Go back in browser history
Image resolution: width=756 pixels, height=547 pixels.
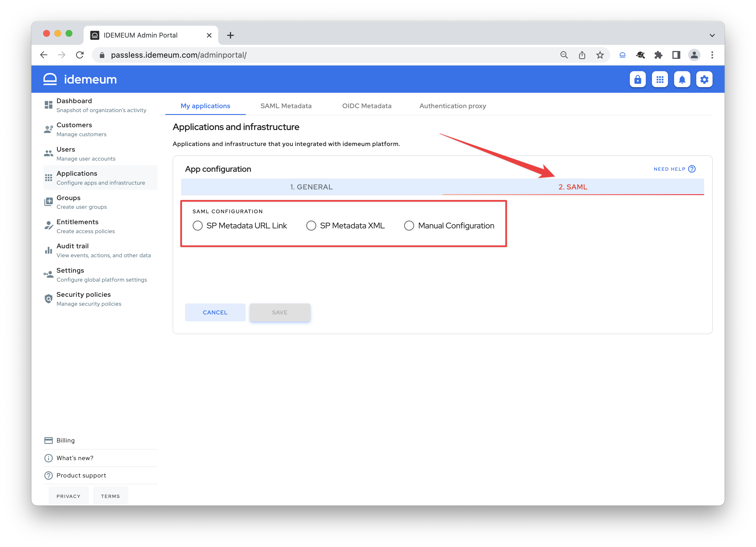44,55
